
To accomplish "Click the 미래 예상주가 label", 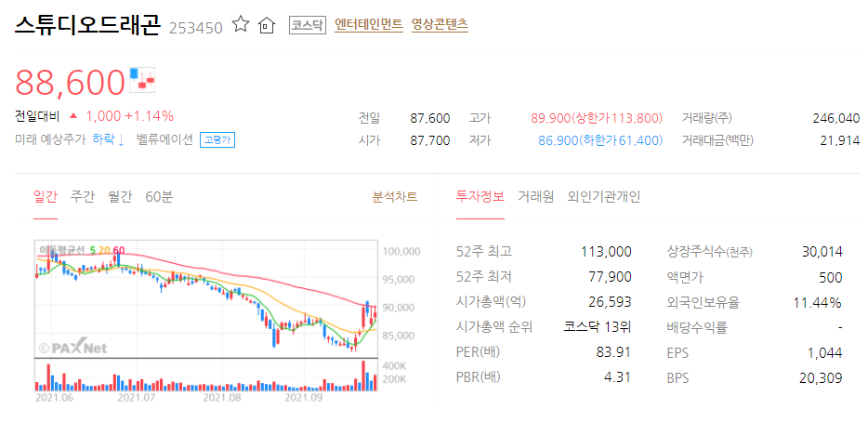I will coord(50,140).
